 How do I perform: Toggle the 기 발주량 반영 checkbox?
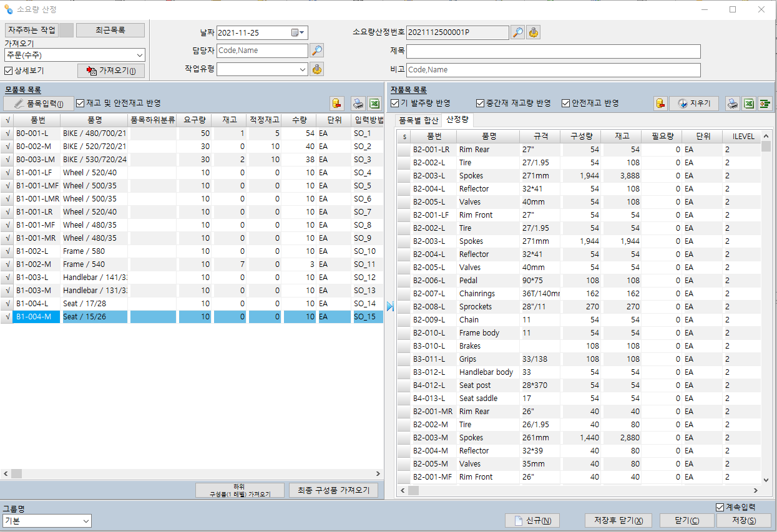(x=394, y=103)
